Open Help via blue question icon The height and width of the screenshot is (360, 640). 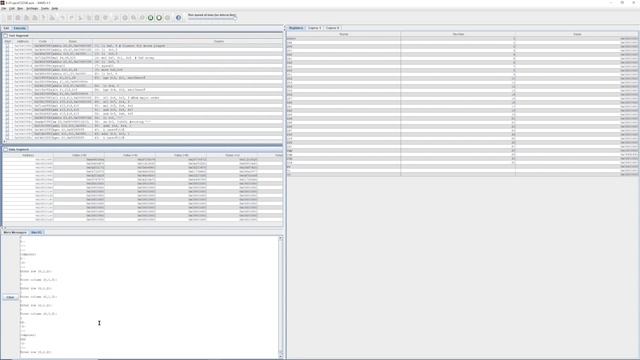point(178,18)
